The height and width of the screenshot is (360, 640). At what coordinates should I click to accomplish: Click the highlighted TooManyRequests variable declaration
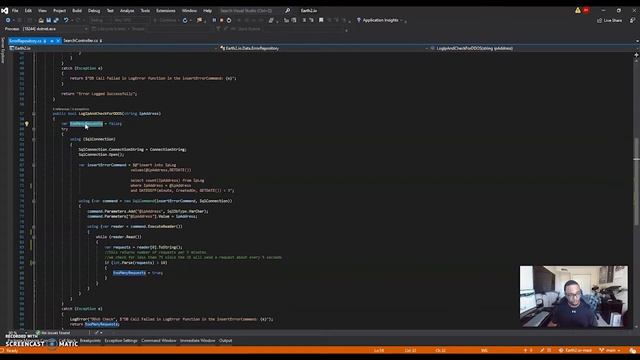[86, 124]
